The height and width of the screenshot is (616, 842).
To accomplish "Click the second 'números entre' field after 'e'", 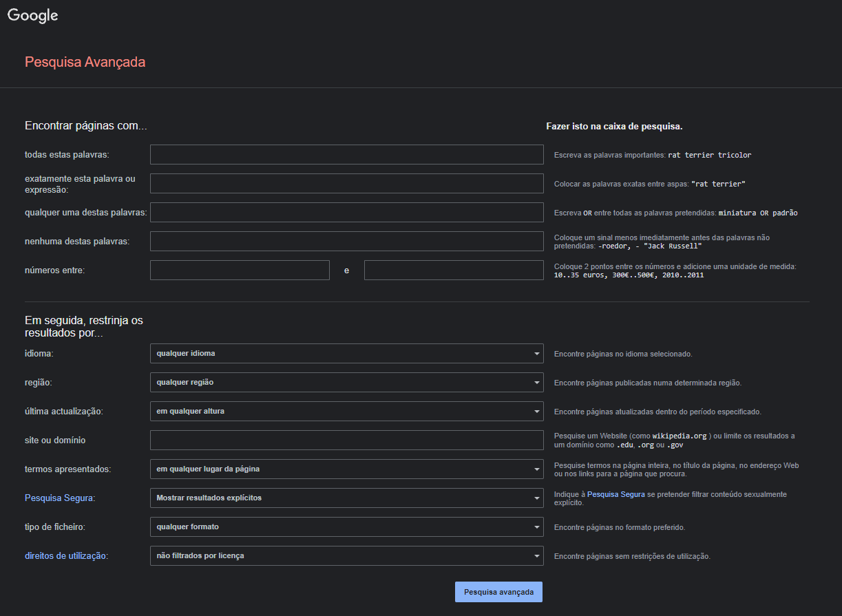I will click(x=454, y=270).
